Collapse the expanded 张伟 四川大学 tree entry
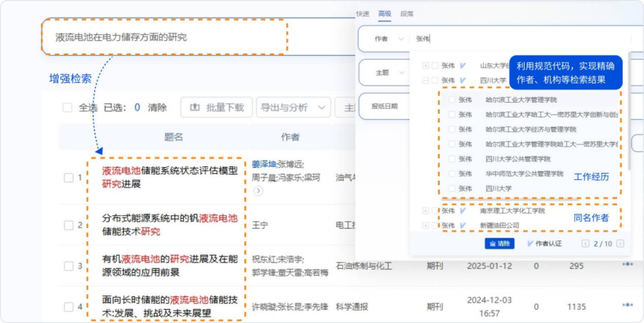The width and height of the screenshot is (644, 323). (425, 81)
